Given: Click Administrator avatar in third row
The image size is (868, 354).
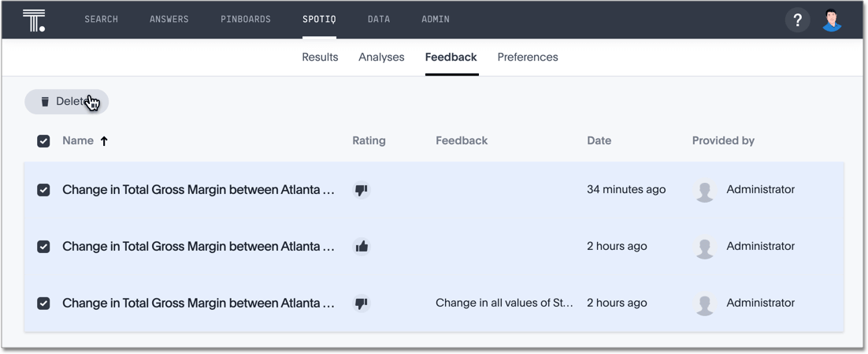Looking at the screenshot, I should 704,304.
